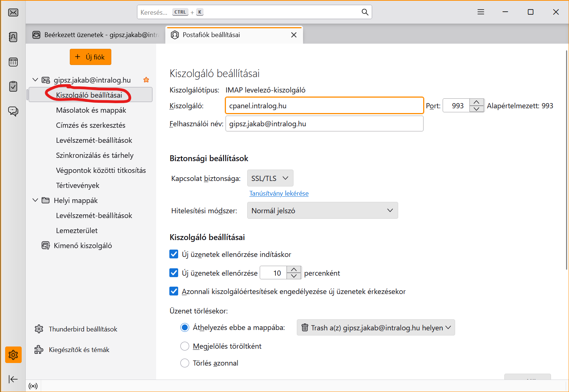Open the application hamburger menu

click(480, 12)
